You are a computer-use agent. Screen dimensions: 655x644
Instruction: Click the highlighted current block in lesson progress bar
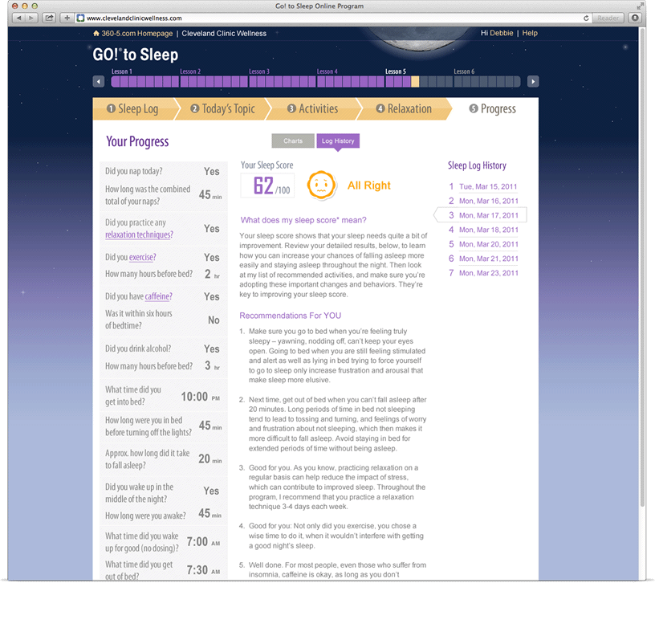click(x=415, y=82)
